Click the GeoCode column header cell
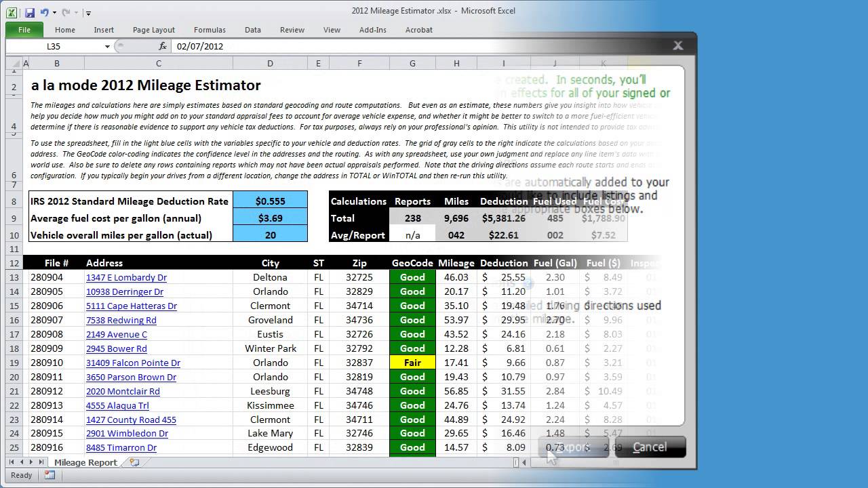Viewport: 868px width, 488px height. coord(412,263)
